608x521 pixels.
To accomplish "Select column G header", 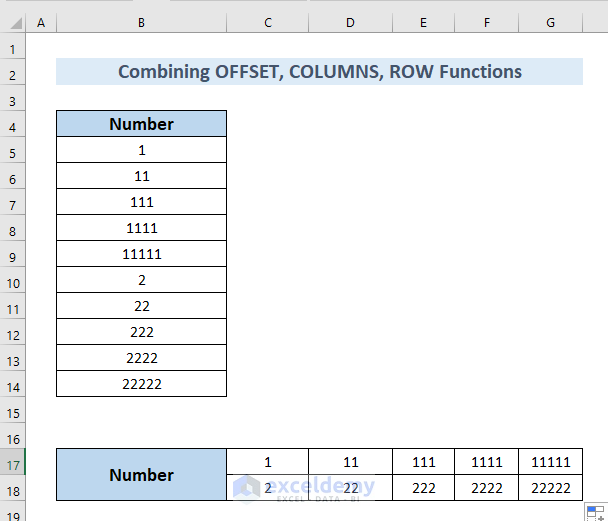I will coord(551,23).
